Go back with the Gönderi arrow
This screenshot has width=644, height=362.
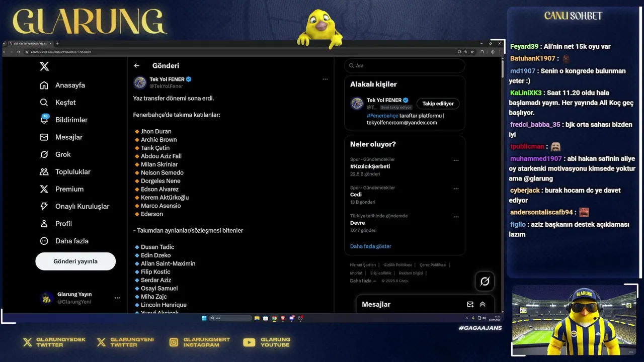coord(136,66)
